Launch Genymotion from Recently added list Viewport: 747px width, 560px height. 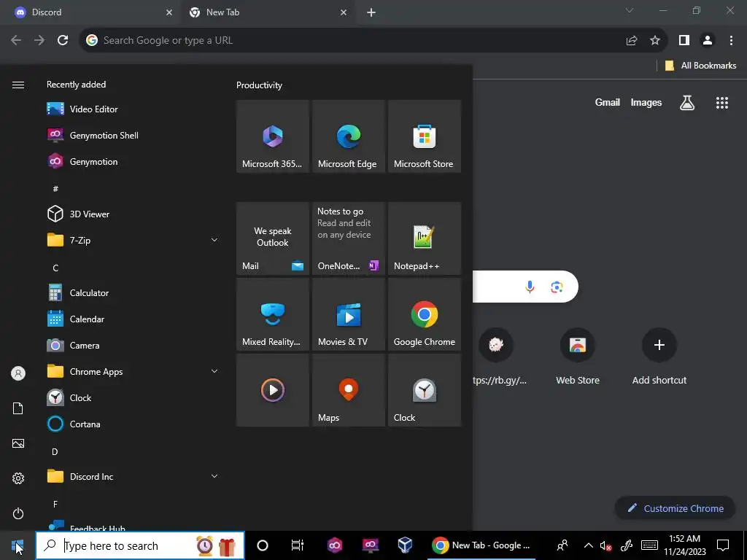(x=133, y=161)
